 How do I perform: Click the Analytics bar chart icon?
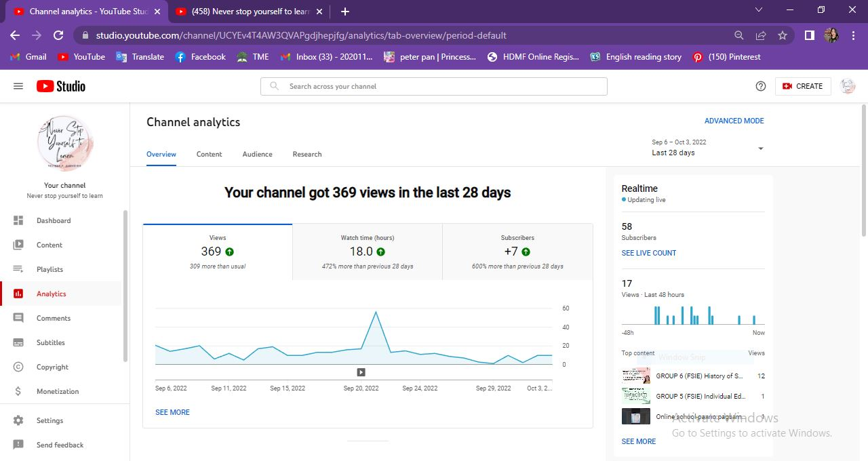[x=18, y=294]
